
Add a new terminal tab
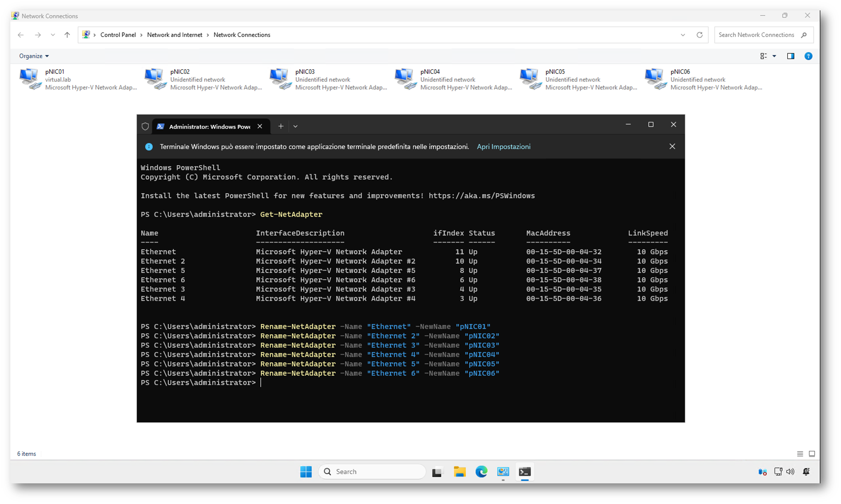point(280,126)
